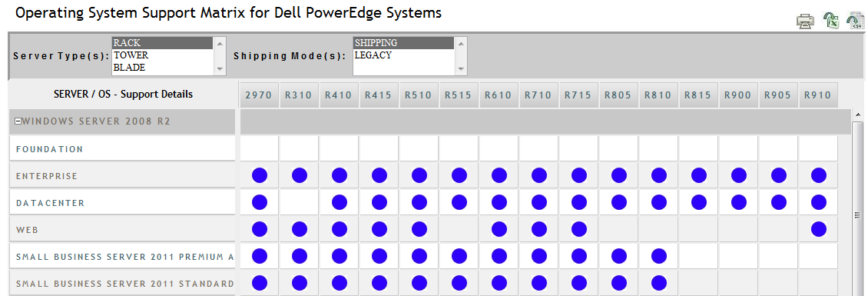This screenshot has height=296, width=868.
Task: Click empty Foundation cell for R610
Action: [499, 149]
